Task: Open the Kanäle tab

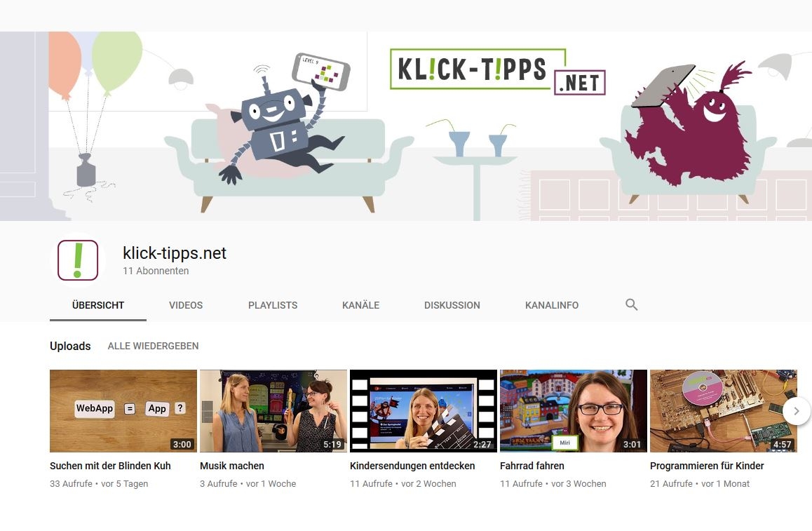Action: 360,305
